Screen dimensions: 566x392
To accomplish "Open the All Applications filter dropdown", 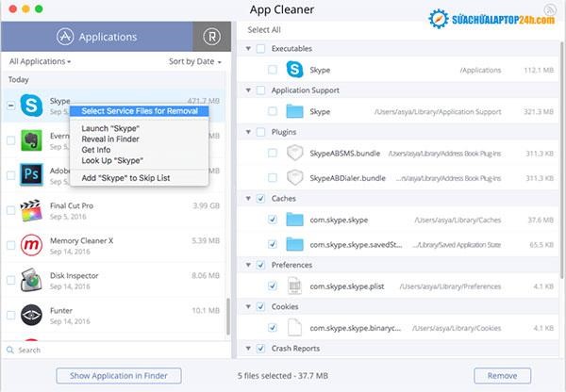I will (x=40, y=61).
